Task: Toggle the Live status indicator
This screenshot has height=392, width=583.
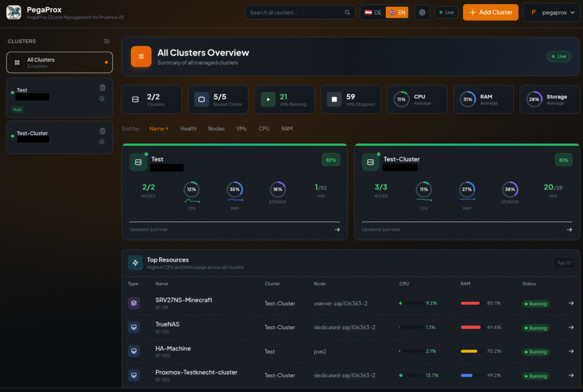Action: click(446, 12)
